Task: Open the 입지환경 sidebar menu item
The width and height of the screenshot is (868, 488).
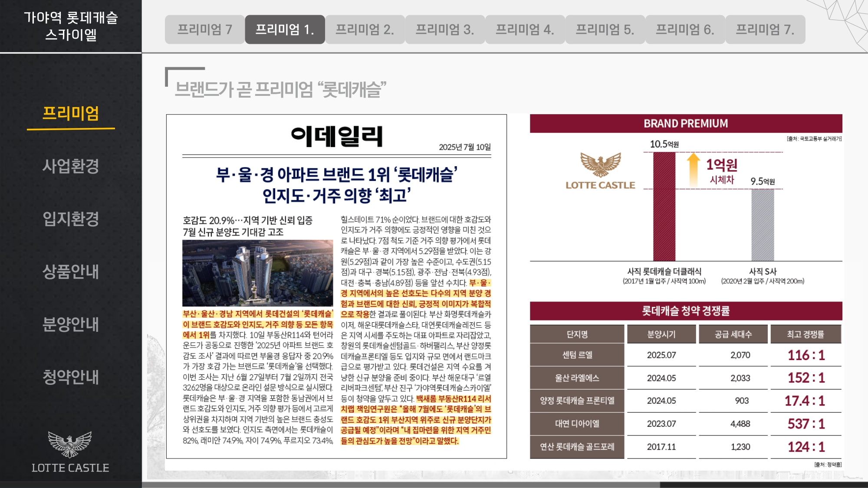Action: 71,219
